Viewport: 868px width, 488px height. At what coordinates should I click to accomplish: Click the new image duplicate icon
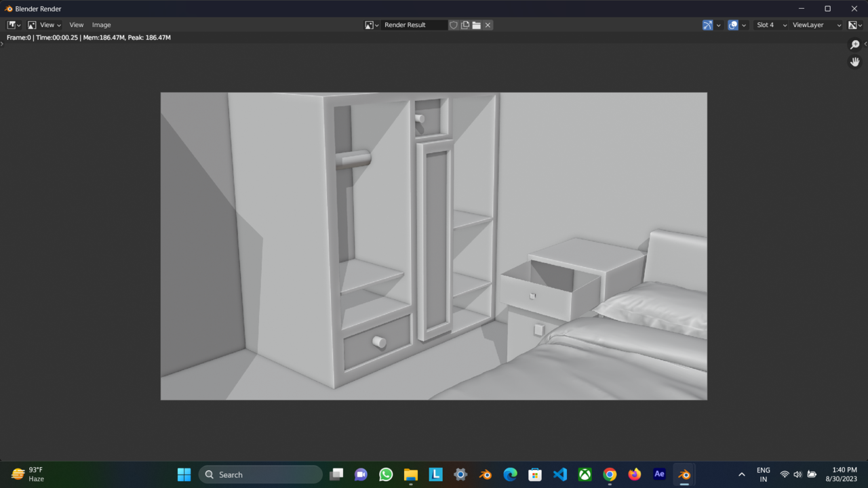465,24
